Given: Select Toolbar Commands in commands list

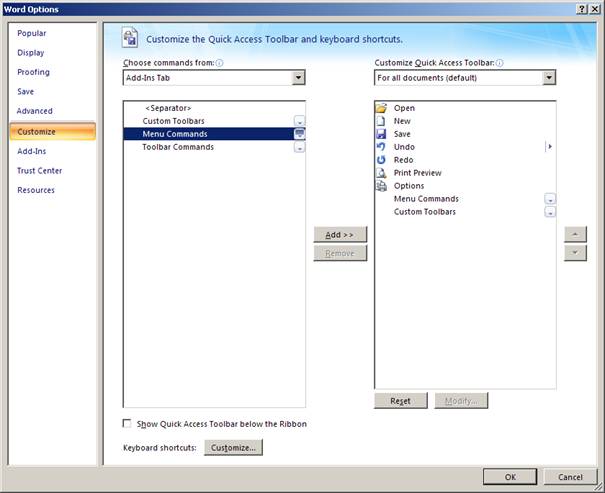Looking at the screenshot, I should pyautogui.click(x=214, y=147).
